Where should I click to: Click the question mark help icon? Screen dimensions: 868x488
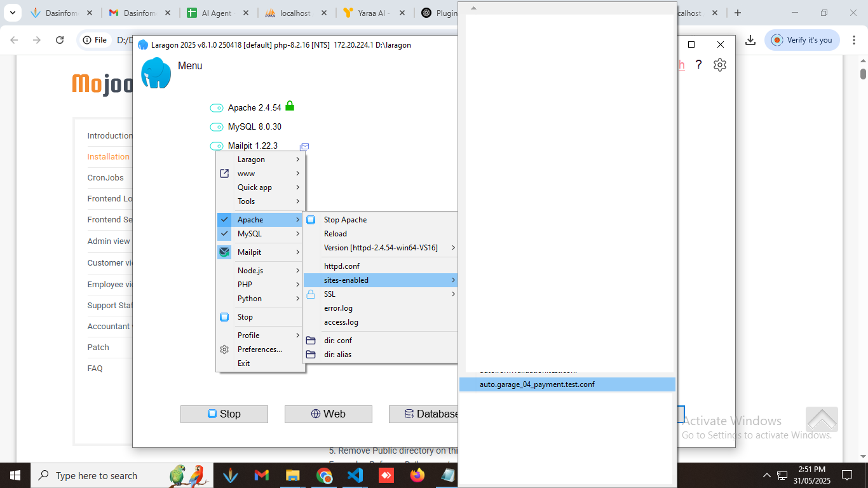[x=698, y=65]
